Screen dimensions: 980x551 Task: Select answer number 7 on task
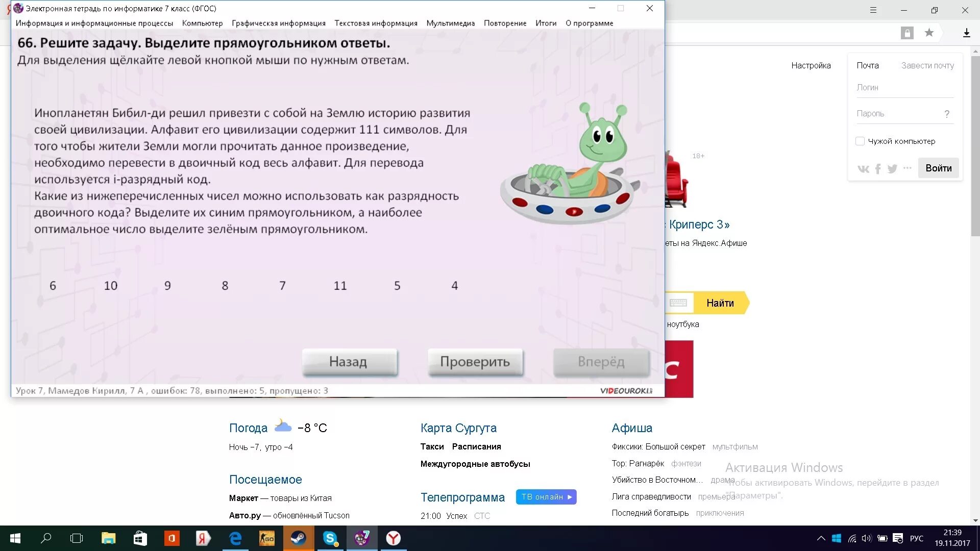282,285
